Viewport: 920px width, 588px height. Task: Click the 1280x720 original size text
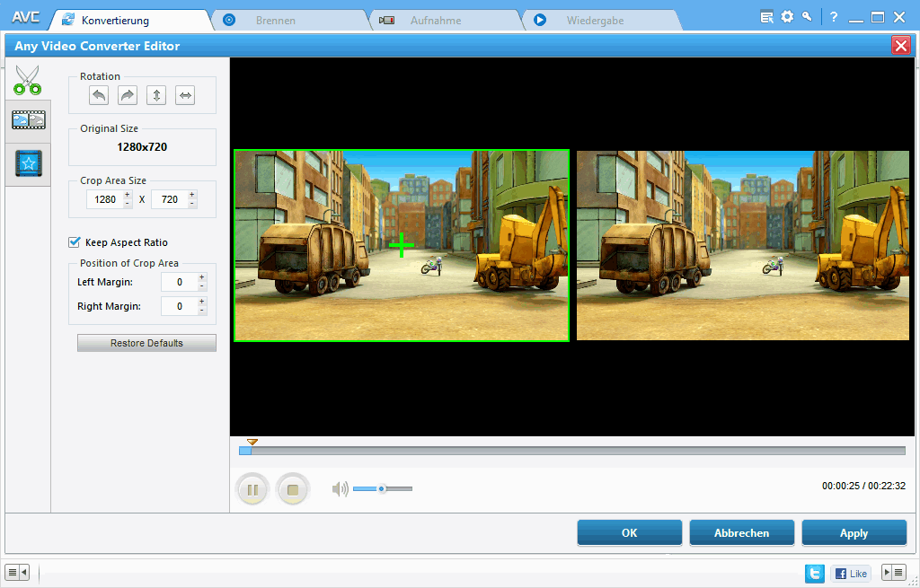[142, 146]
